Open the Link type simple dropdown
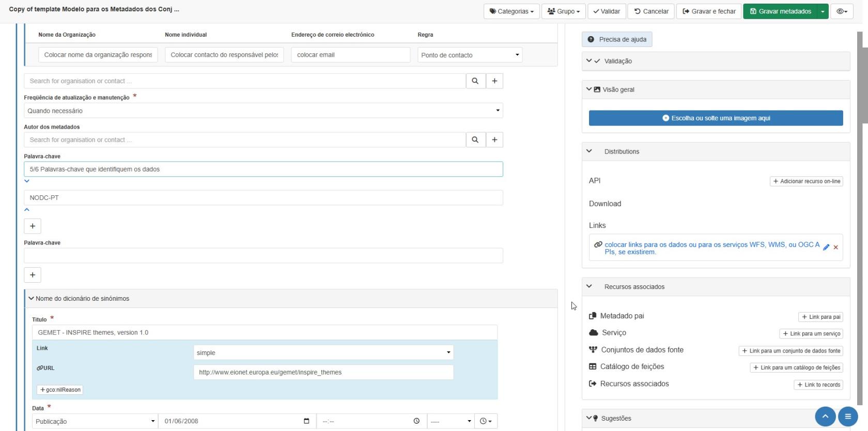 323,352
